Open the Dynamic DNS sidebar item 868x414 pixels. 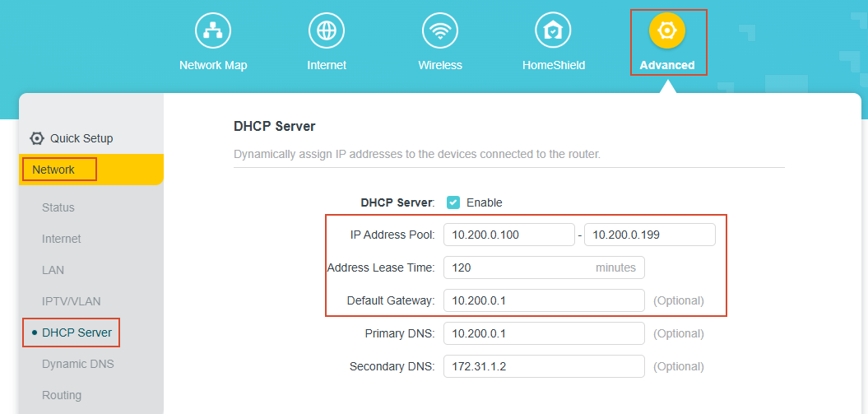[78, 364]
